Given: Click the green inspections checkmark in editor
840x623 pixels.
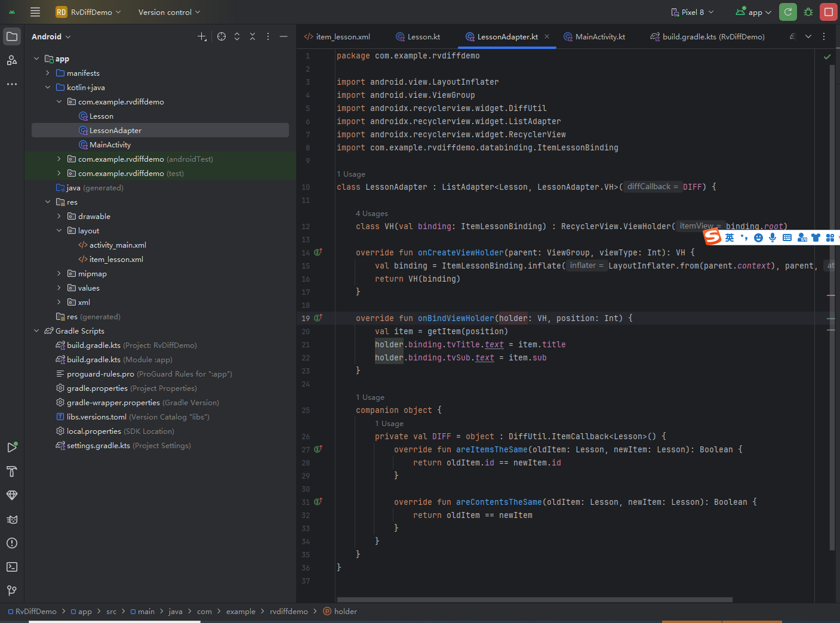Looking at the screenshot, I should click(827, 56).
